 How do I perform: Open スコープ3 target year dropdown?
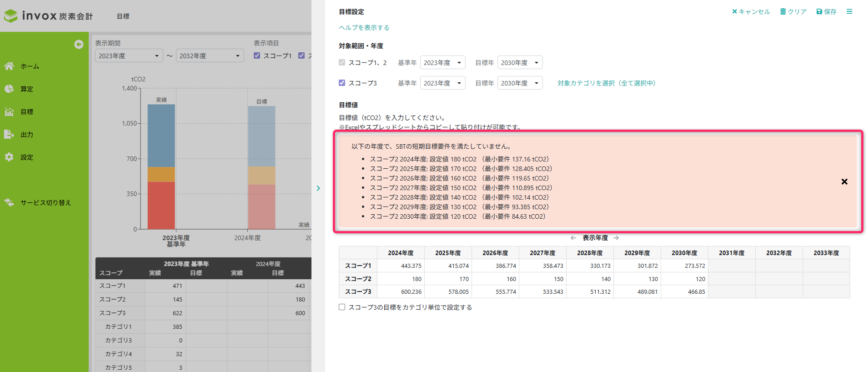pos(519,83)
